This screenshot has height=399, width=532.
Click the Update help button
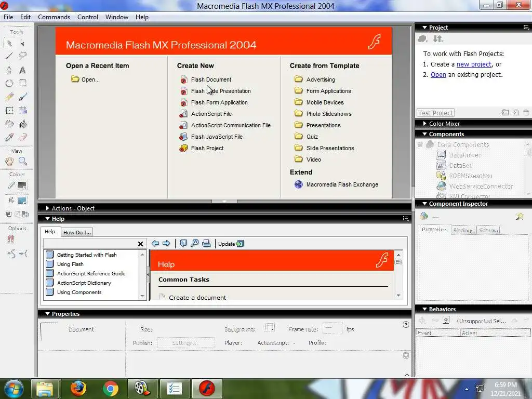click(231, 244)
